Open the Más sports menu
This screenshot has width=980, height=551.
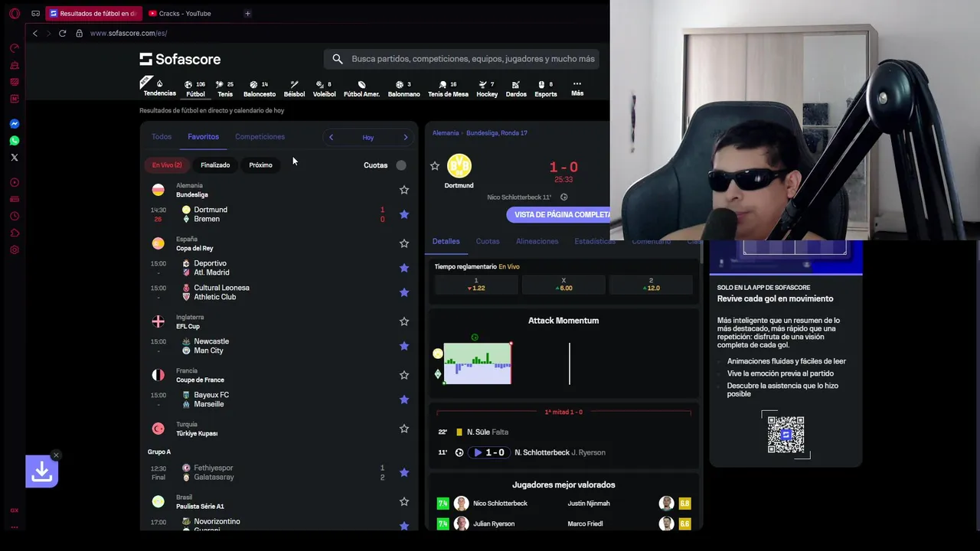click(577, 89)
